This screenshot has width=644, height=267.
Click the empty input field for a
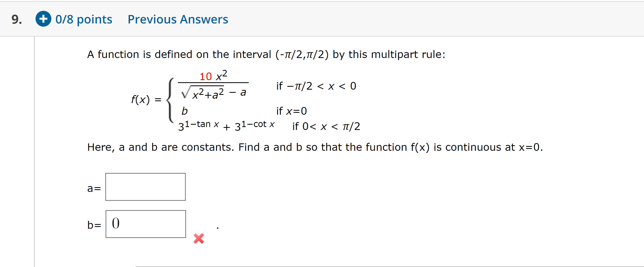pyautogui.click(x=145, y=187)
